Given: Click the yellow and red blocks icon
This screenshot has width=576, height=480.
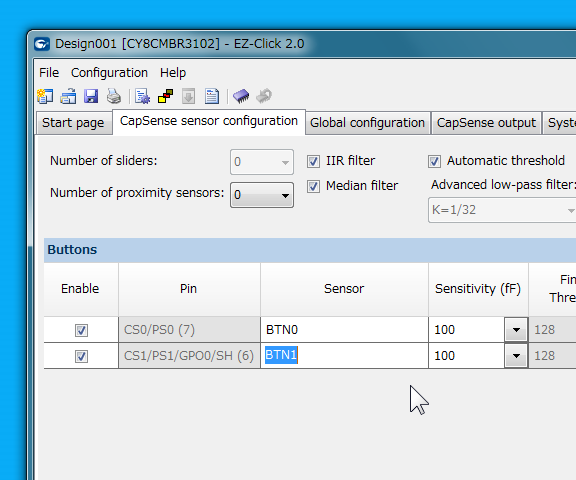Looking at the screenshot, I should point(165,97).
